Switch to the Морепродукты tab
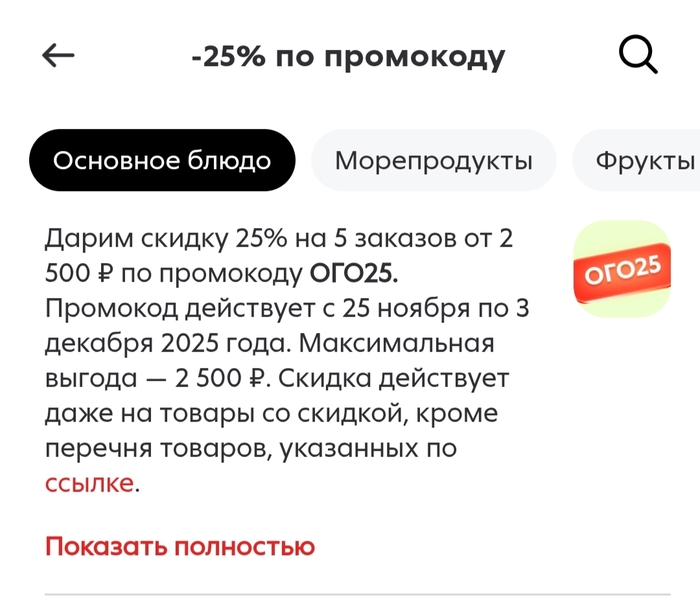700x607 pixels. pos(433,161)
